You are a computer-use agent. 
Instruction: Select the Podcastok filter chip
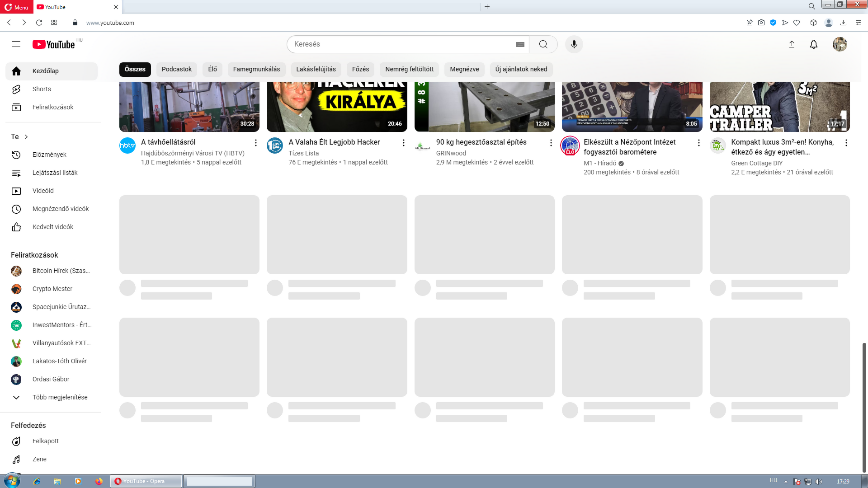pyautogui.click(x=176, y=69)
